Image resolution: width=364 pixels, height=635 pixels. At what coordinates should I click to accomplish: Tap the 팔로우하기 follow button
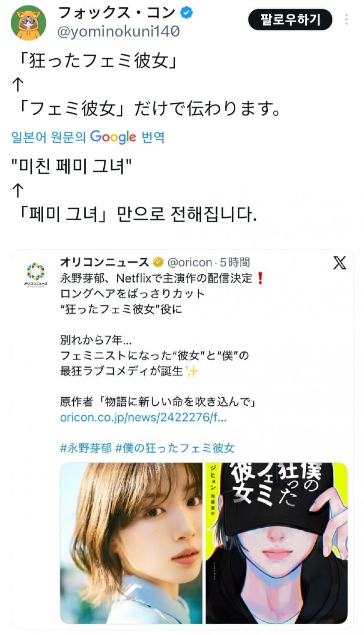tap(290, 19)
